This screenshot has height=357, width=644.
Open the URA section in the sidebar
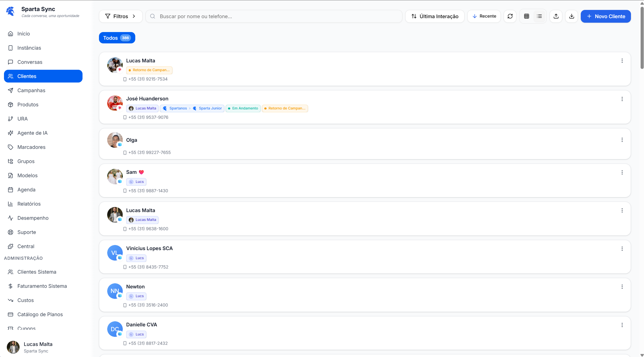pyautogui.click(x=22, y=119)
